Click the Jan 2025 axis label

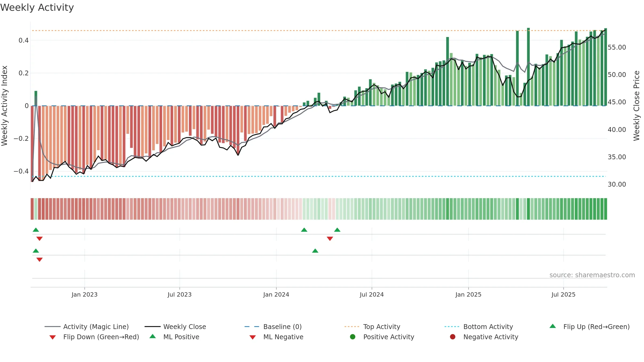(x=468, y=295)
